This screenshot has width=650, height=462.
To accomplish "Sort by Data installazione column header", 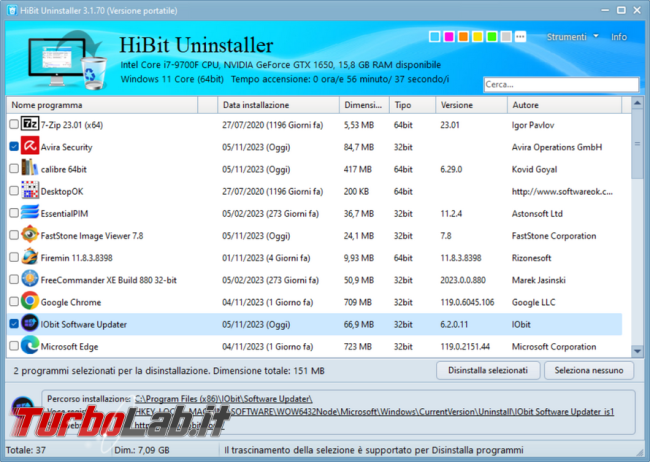I will pos(278,105).
